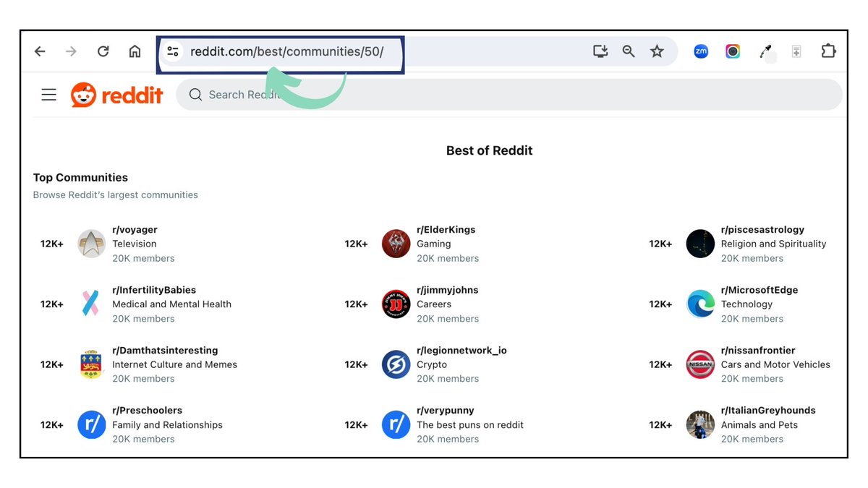Click Religion and Spirituality category text
Screen dimensions: 868x488
click(x=773, y=244)
